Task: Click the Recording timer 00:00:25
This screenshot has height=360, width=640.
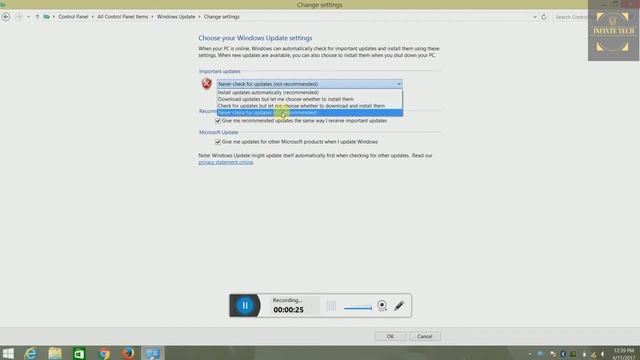Action: point(288,310)
